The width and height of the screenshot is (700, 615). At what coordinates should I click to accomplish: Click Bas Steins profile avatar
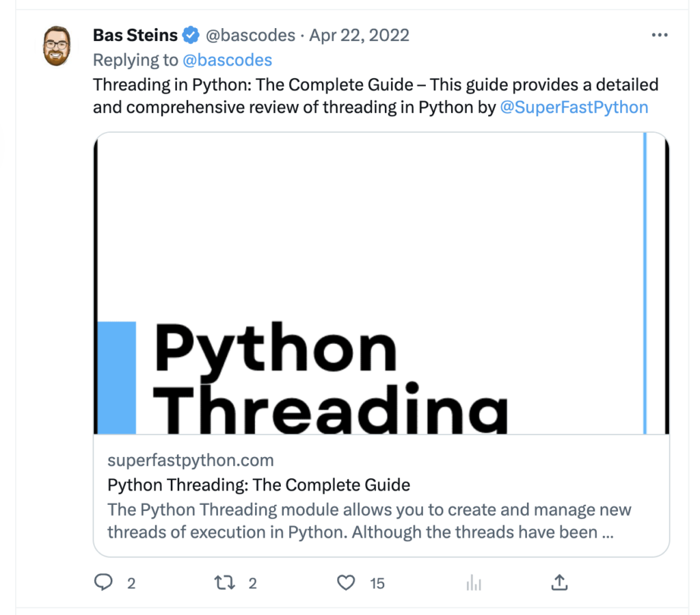57,47
